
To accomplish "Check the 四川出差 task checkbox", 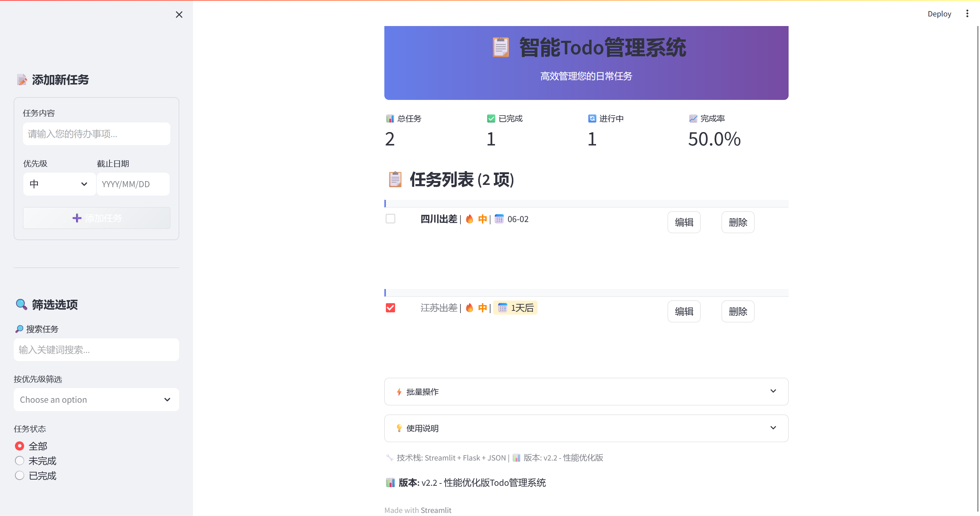I will click(390, 219).
